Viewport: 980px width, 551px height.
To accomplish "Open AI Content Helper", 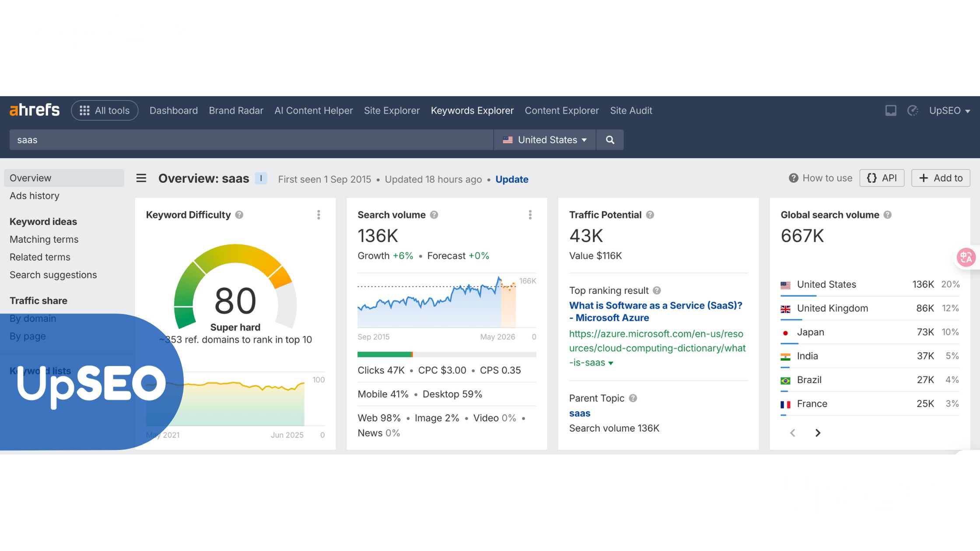I will pyautogui.click(x=314, y=111).
